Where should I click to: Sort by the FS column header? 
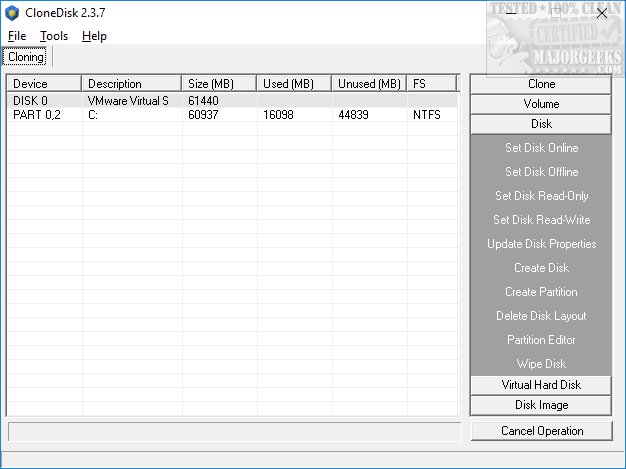[432, 84]
